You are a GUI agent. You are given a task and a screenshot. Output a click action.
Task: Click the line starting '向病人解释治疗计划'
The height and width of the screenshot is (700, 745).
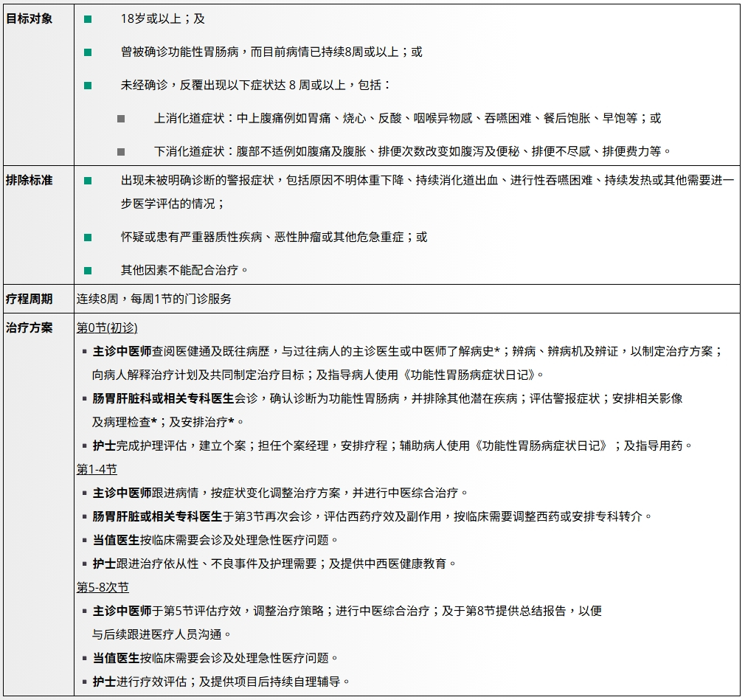coord(318,375)
